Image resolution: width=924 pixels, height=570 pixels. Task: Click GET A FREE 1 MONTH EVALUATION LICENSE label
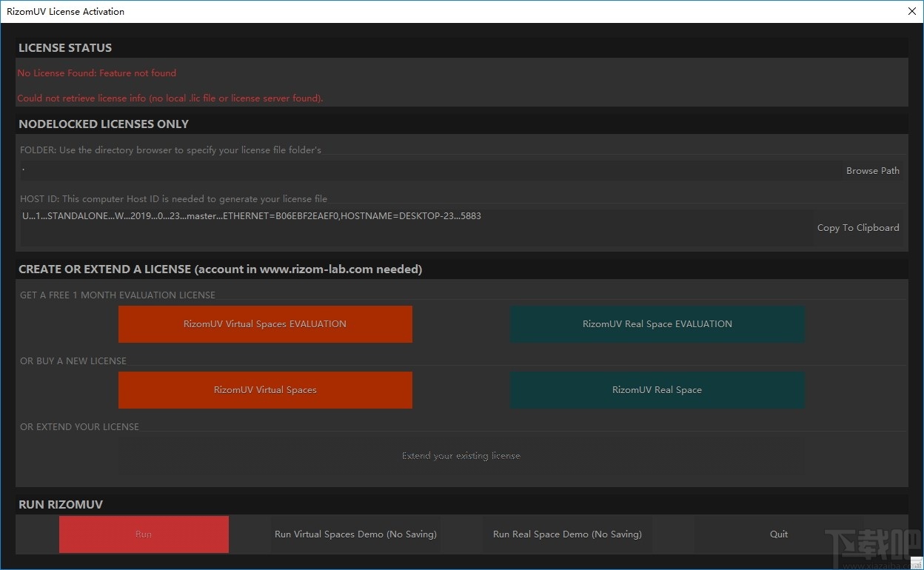tap(118, 295)
